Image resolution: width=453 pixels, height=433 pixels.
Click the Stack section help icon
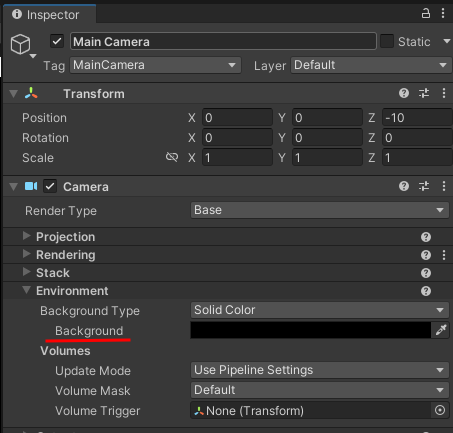coord(426,273)
